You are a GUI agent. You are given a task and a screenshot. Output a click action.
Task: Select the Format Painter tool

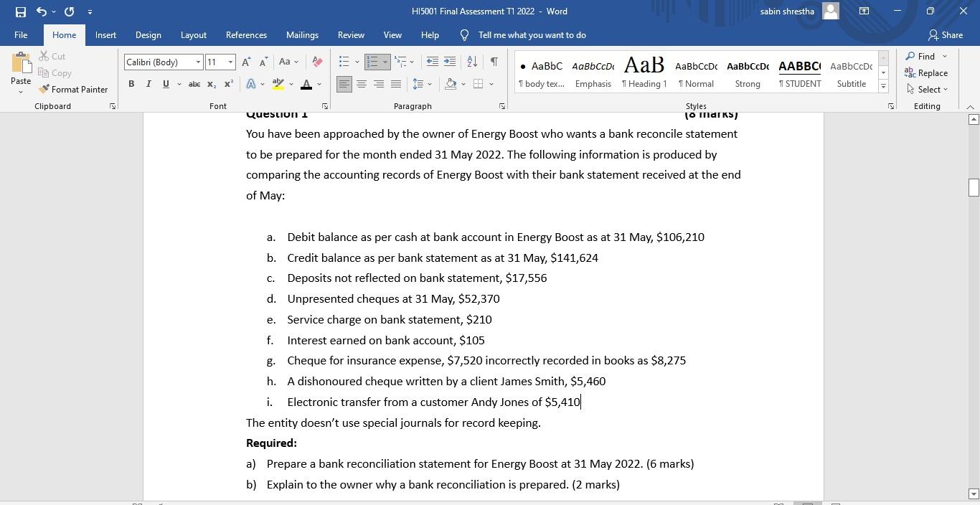[74, 89]
